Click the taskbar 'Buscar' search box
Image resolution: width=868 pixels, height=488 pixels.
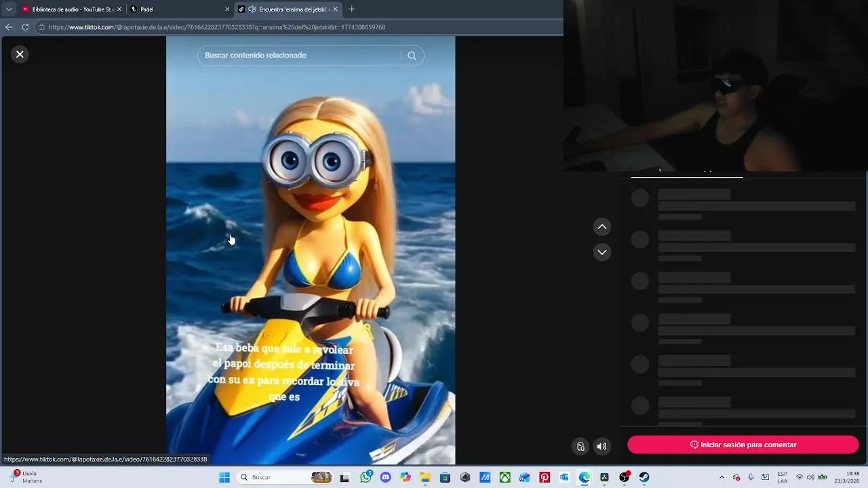tap(286, 477)
